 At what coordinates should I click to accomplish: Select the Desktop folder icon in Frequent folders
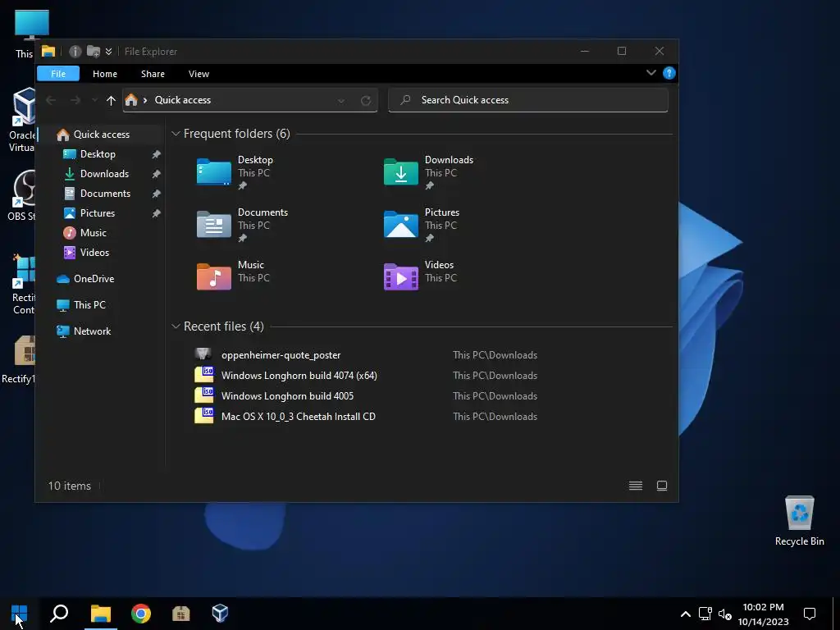[x=214, y=171]
